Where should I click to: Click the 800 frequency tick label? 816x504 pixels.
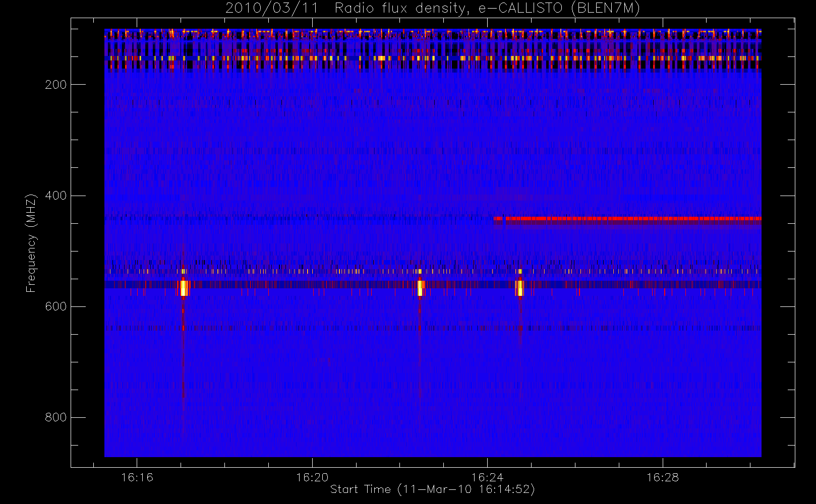coord(56,417)
